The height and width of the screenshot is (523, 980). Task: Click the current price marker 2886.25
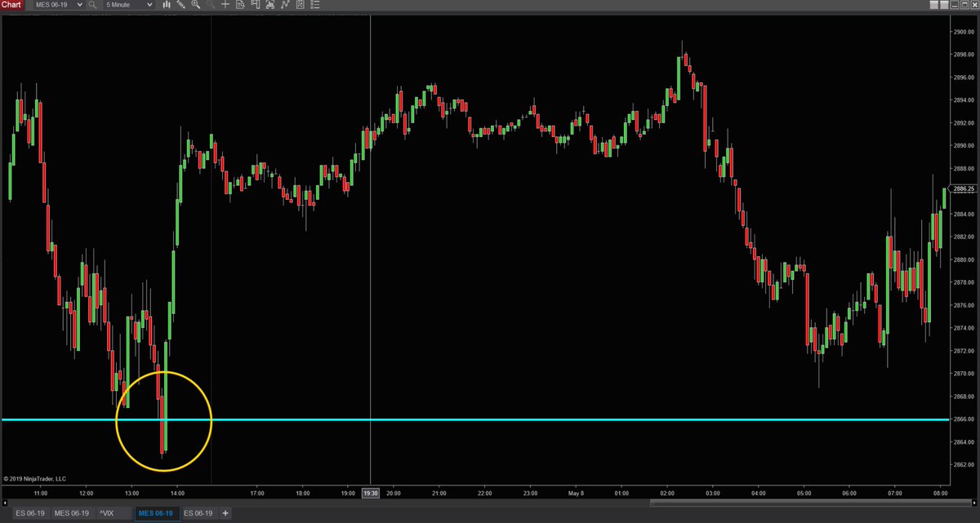964,188
